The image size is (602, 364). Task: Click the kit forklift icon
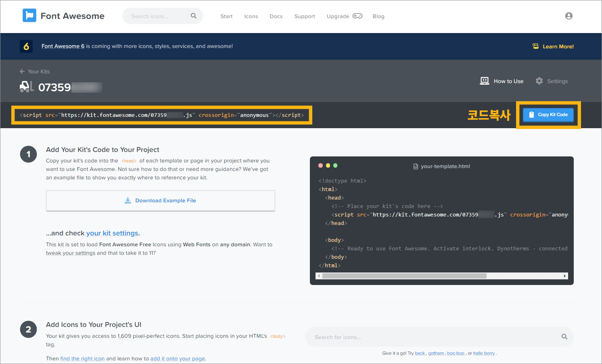tap(27, 86)
